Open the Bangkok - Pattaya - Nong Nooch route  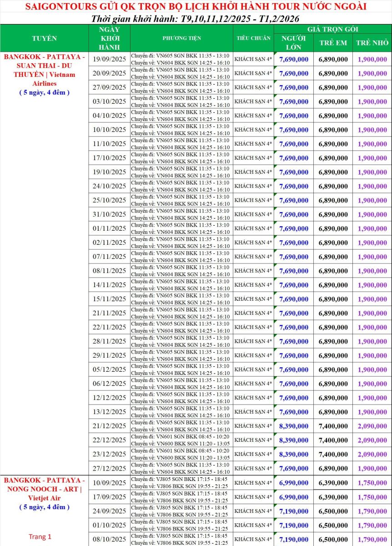pyautogui.click(x=44, y=489)
